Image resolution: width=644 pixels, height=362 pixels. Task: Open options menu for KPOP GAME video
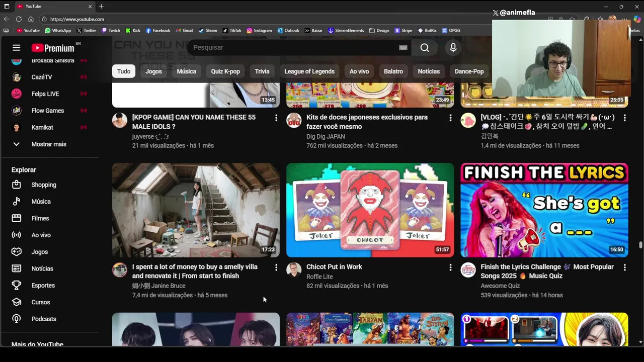(x=276, y=118)
